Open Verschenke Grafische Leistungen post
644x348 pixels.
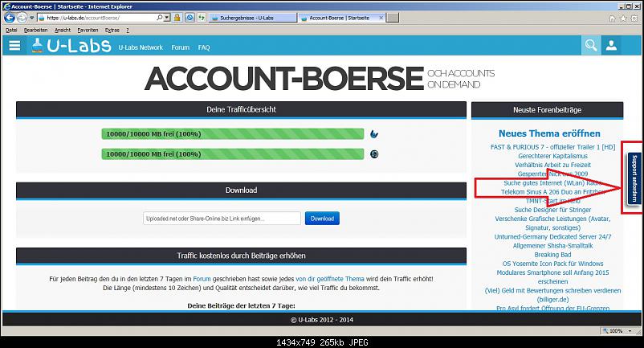click(x=552, y=223)
